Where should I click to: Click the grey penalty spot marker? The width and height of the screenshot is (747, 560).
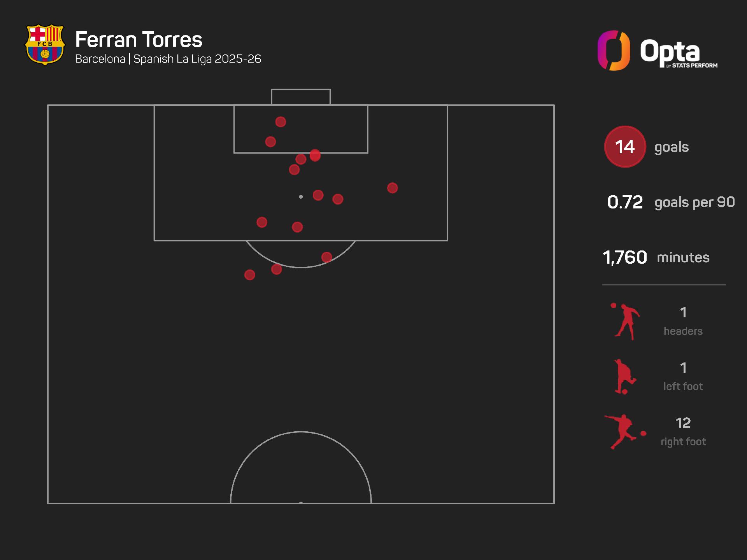click(301, 197)
